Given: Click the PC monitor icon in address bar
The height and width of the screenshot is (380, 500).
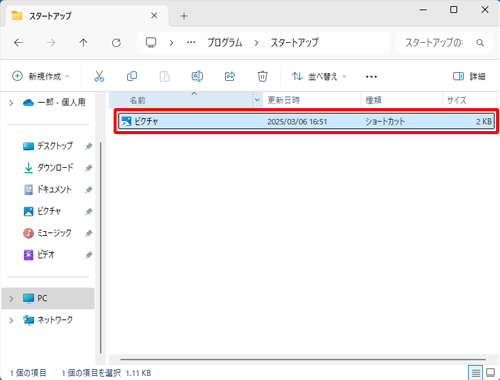Looking at the screenshot, I should (x=151, y=43).
